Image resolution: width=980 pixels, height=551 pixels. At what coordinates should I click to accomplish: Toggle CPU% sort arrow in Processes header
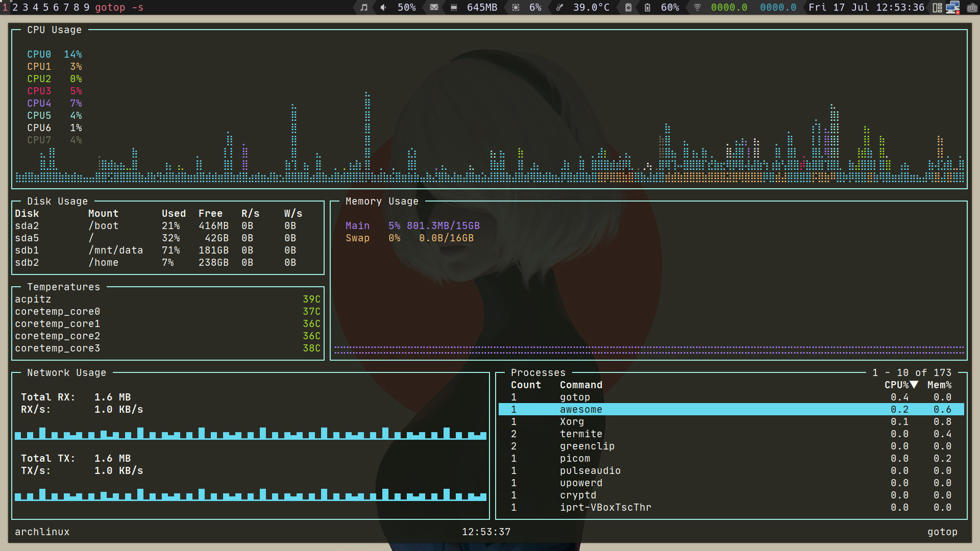[914, 385]
